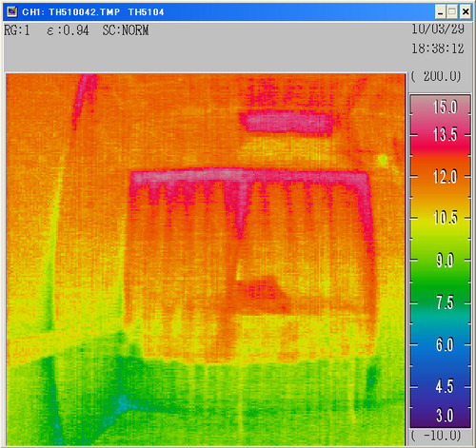Click the date stamp 10/03/29
The width and height of the screenshot is (476, 448).
[x=438, y=29]
